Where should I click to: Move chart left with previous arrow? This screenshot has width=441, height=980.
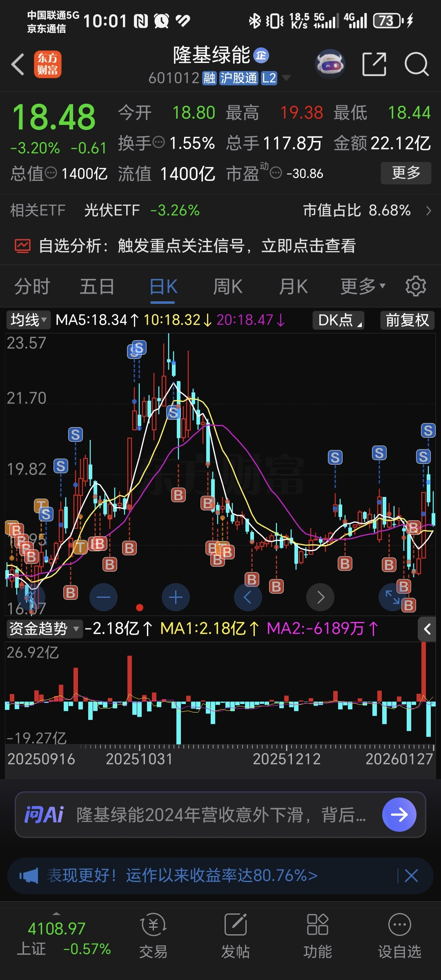[x=248, y=597]
